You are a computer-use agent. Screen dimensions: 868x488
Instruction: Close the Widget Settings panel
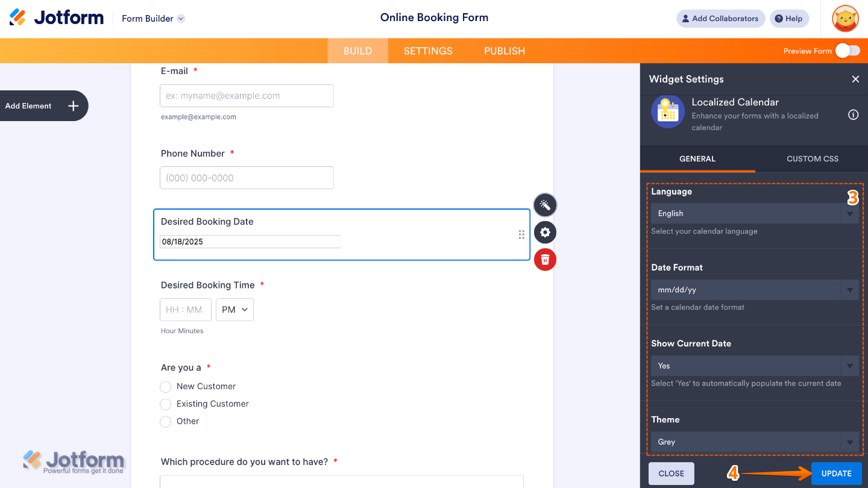pos(855,79)
